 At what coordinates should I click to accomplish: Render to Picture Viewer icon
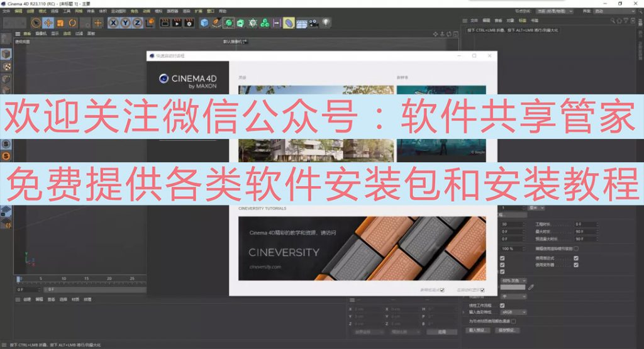pos(177,23)
